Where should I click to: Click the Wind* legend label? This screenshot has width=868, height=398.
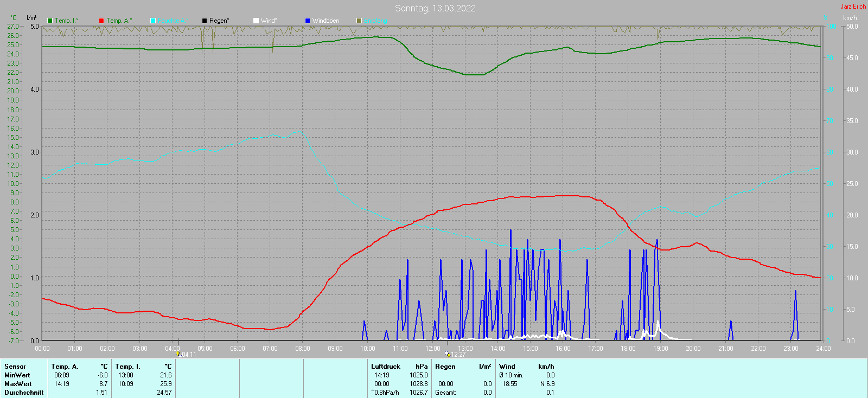point(269,21)
